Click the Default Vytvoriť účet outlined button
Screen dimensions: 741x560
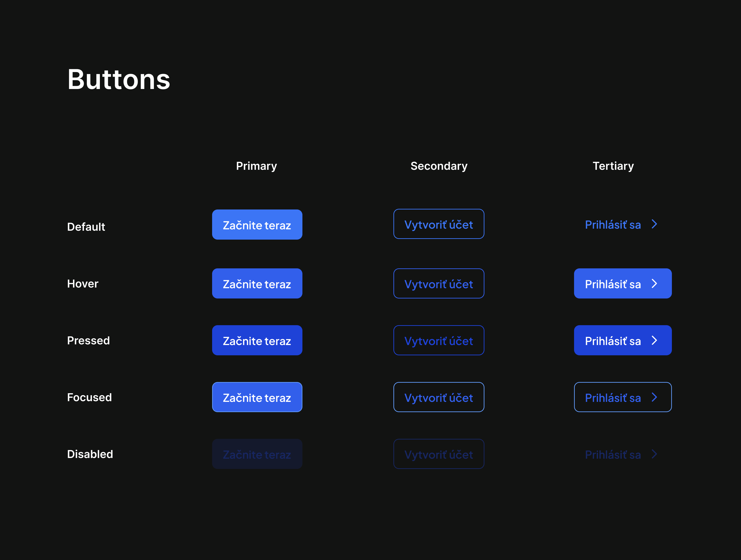439,224
